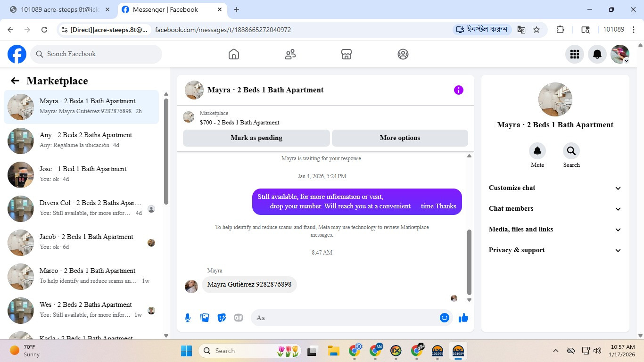Click the browser back navigation arrow
Viewport: 644px width, 362px height.
[x=10, y=30]
